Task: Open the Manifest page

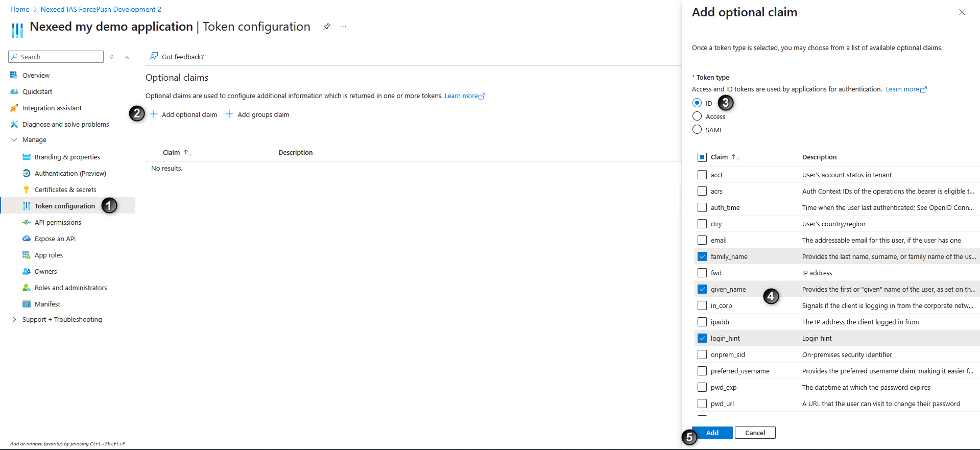Action: [47, 304]
